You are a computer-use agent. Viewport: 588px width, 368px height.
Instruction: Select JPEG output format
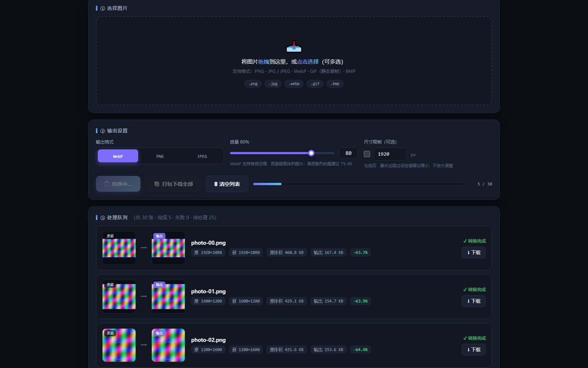tap(202, 156)
